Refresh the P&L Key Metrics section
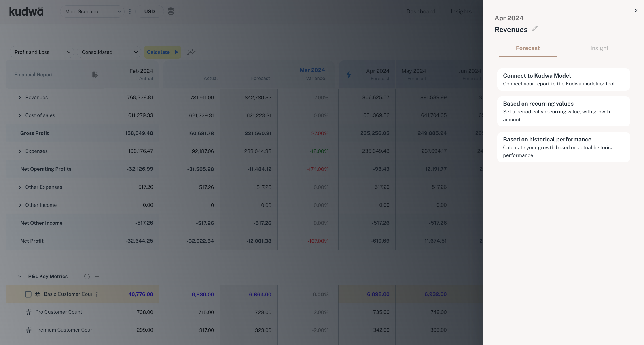 point(87,277)
